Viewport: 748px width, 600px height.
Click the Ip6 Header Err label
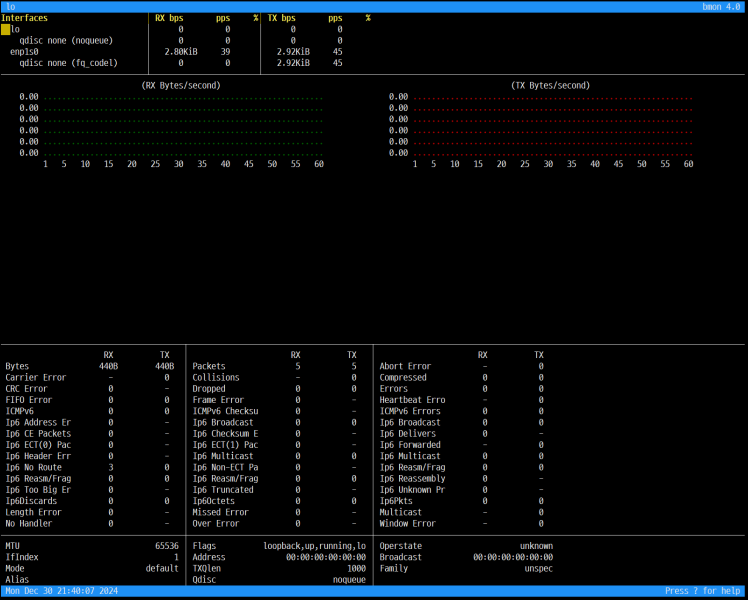38,456
